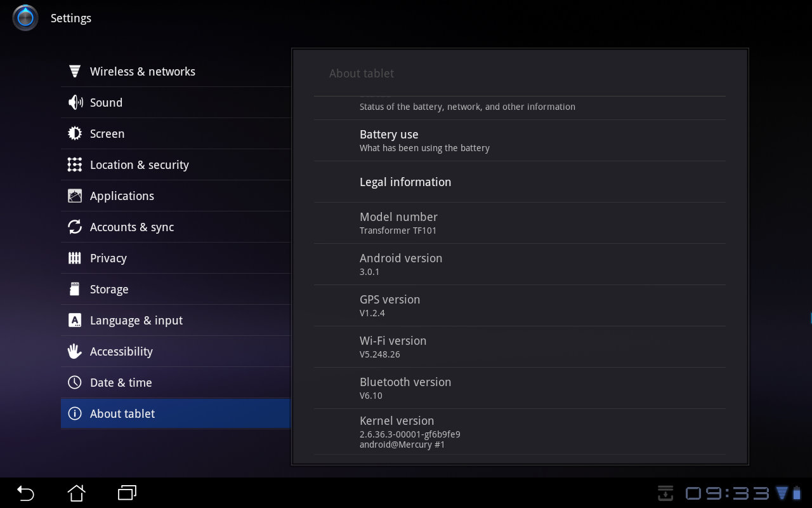812x508 pixels.
Task: Tap the Wireless & networks icon
Action: click(75, 71)
